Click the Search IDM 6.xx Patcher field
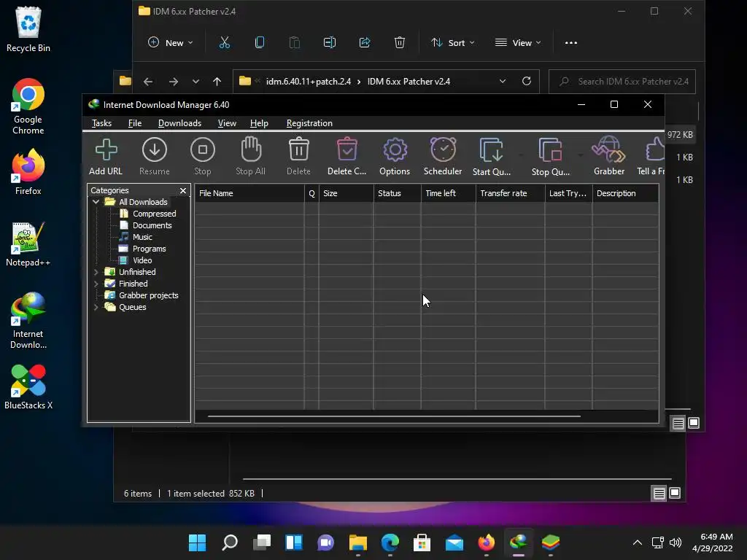This screenshot has width=747, height=560. point(622,82)
